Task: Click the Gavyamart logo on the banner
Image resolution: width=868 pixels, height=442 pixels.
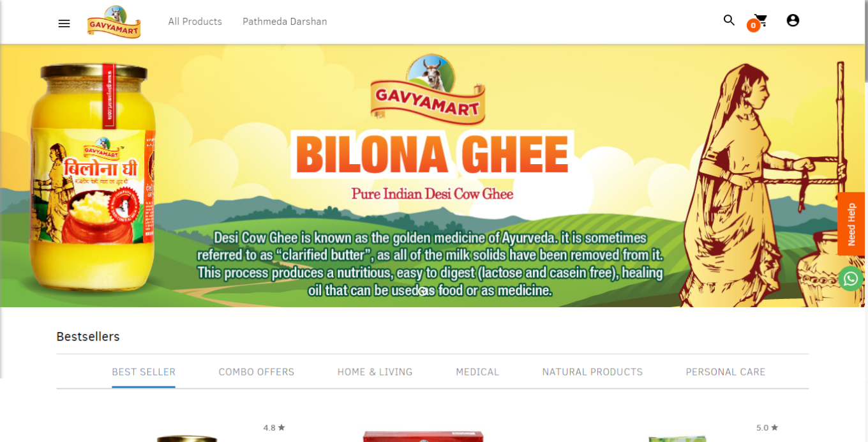Action: pyautogui.click(x=428, y=89)
